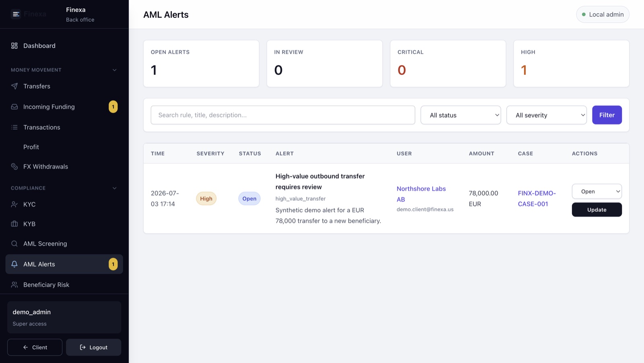The image size is (644, 363).
Task: Click the Open Alerts summary card
Action: tap(201, 64)
